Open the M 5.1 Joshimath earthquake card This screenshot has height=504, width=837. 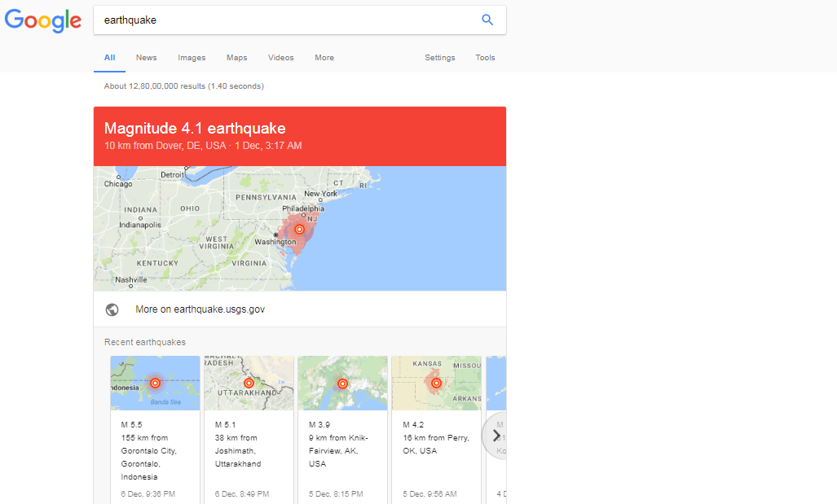pos(249,430)
